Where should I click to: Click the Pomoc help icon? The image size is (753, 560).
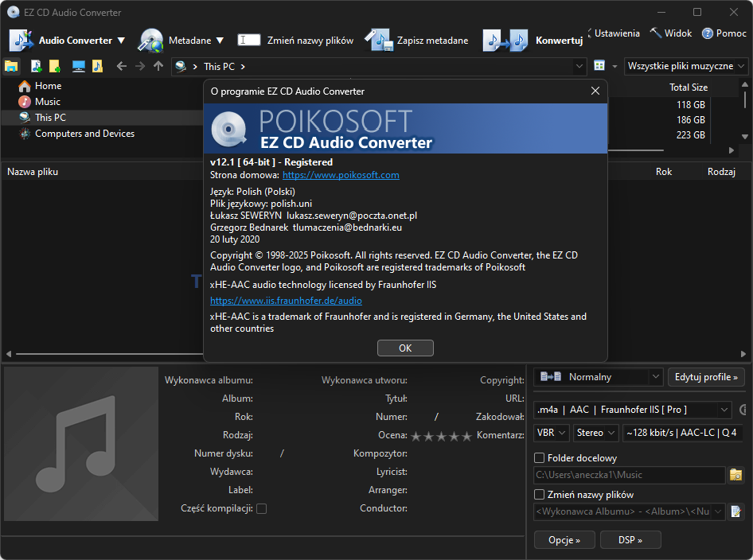point(708,33)
